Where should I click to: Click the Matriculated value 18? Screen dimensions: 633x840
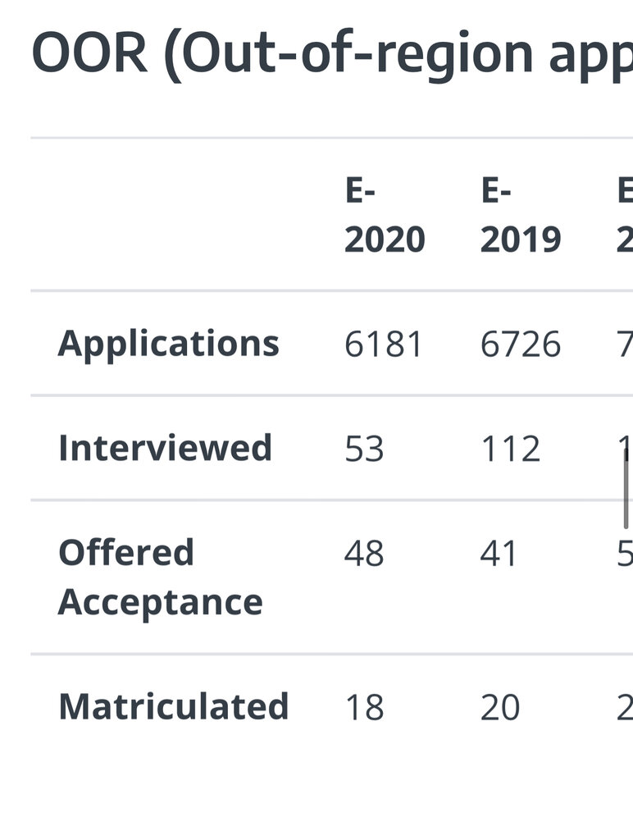click(x=364, y=708)
